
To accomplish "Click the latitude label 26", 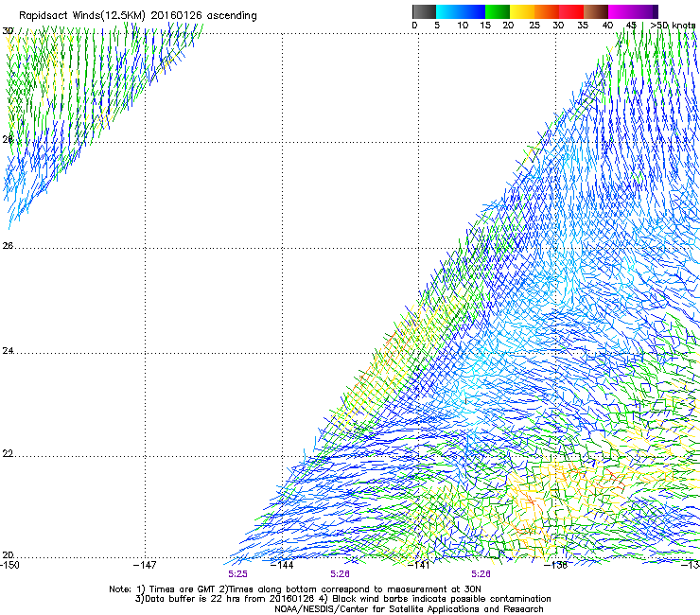I will tap(8, 245).
